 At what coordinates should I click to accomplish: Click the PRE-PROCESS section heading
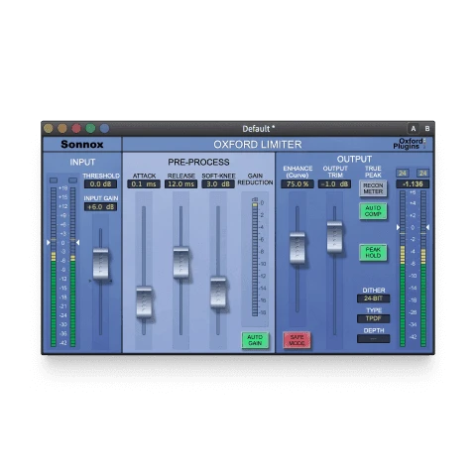198,162
